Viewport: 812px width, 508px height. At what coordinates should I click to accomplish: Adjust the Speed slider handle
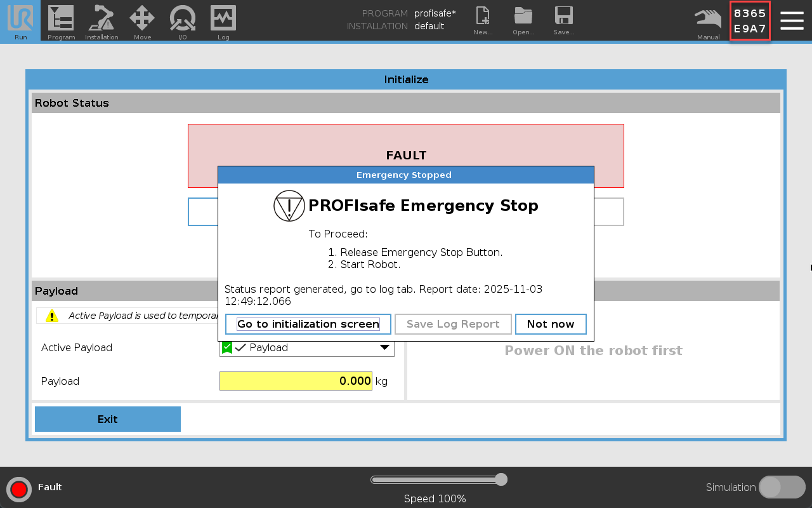coord(501,479)
